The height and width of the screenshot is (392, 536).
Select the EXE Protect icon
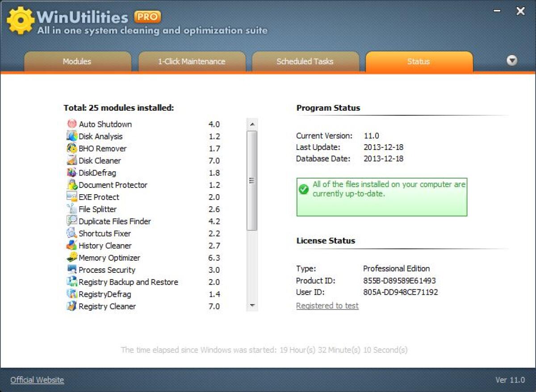99,197
